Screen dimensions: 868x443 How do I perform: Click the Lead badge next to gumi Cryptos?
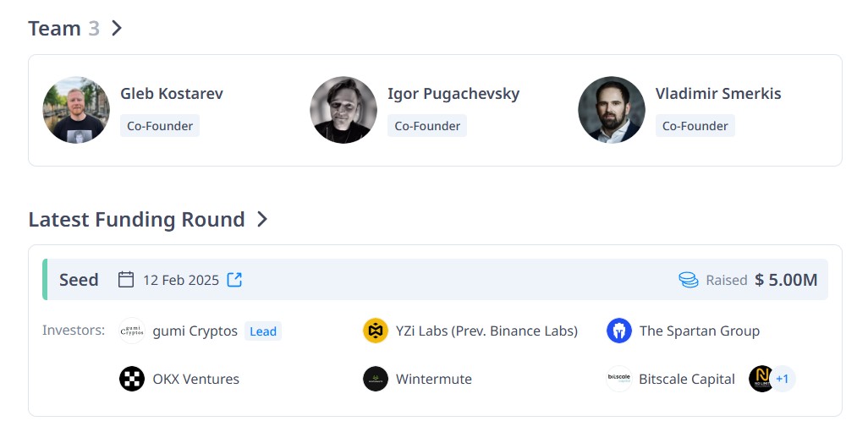coord(263,331)
